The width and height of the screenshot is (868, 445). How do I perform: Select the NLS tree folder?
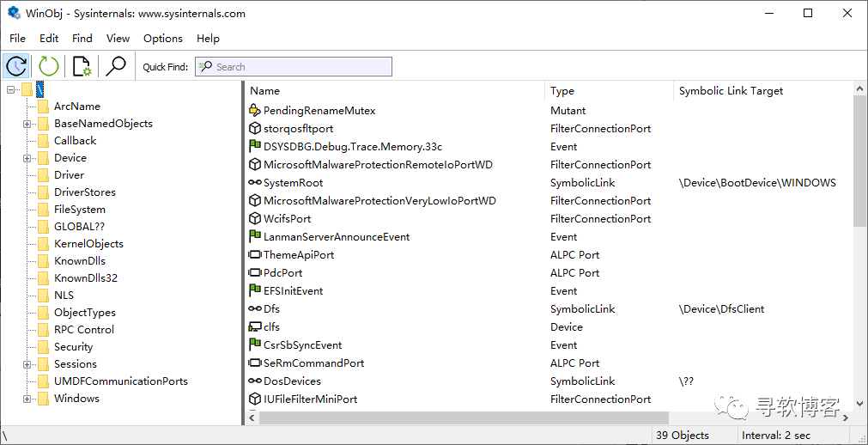point(64,296)
